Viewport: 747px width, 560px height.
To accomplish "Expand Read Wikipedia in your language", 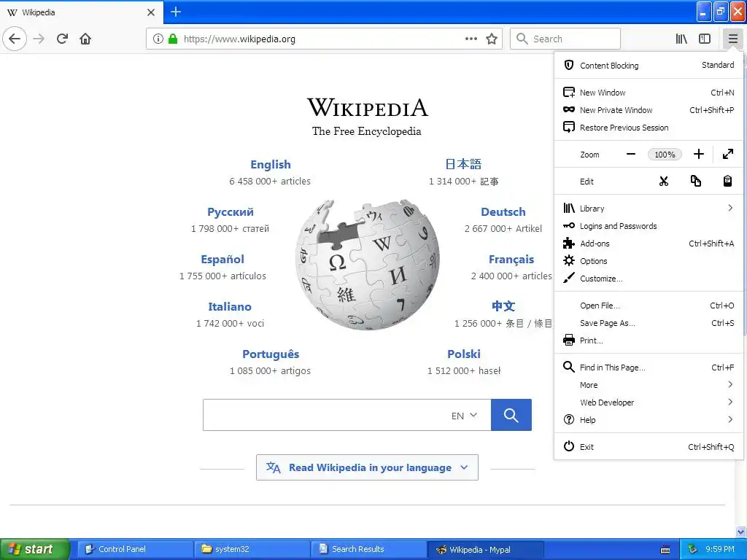I will 367,467.
